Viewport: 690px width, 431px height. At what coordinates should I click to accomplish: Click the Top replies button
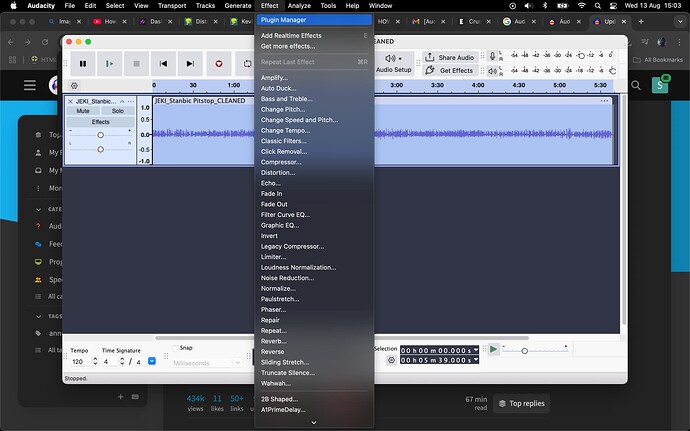pyautogui.click(x=521, y=404)
